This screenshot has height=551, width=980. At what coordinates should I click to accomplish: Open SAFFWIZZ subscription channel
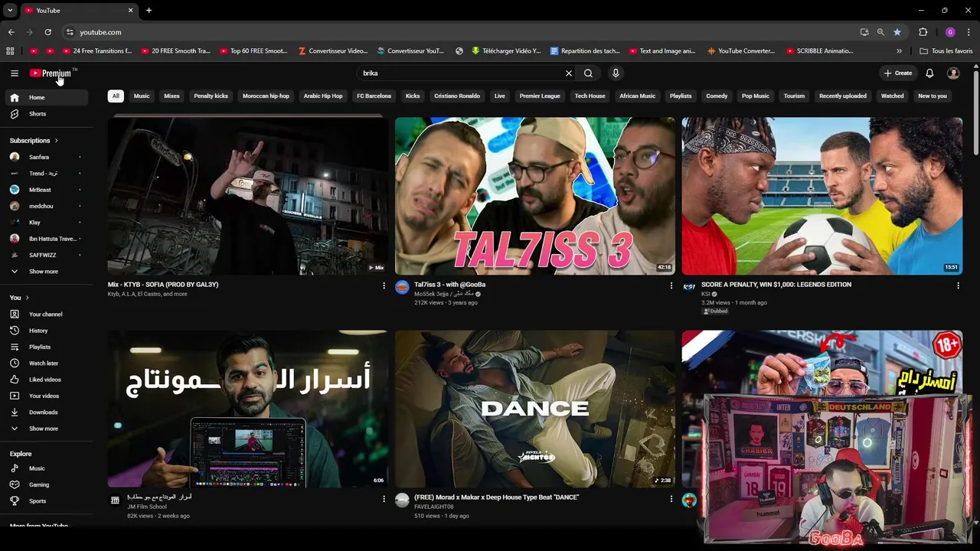pyautogui.click(x=46, y=255)
